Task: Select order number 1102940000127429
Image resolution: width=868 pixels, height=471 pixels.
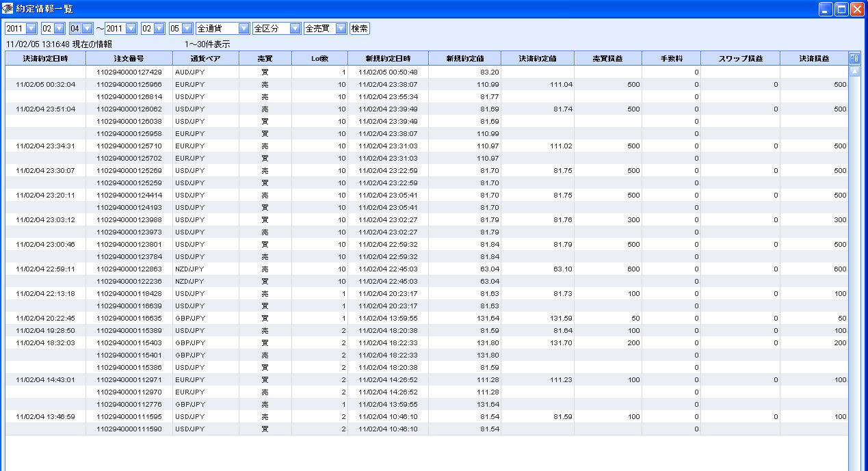Action: click(x=129, y=72)
